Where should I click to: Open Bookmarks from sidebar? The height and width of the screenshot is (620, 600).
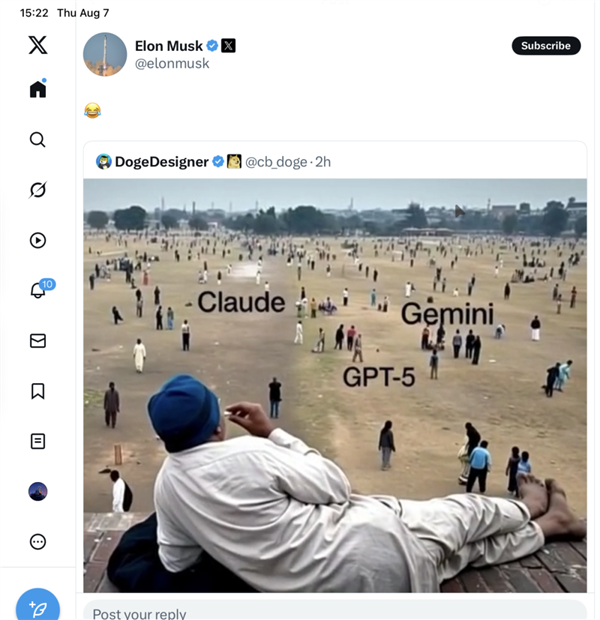pyautogui.click(x=38, y=391)
